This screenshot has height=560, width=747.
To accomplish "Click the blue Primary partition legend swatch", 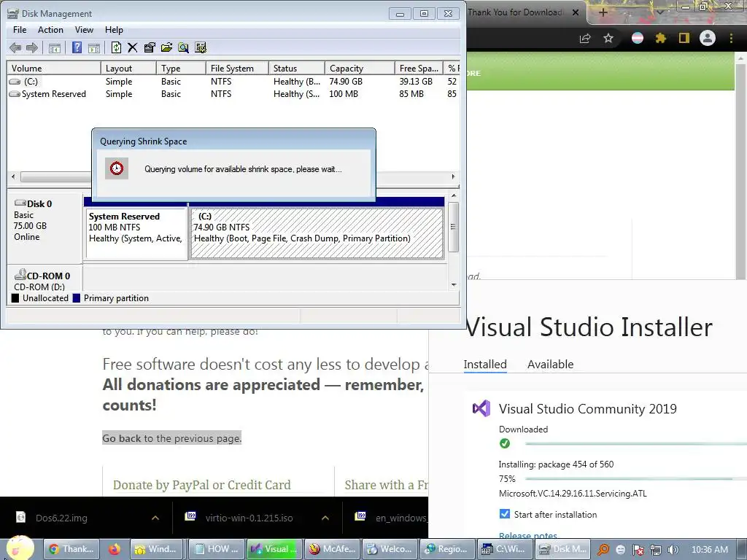I will pyautogui.click(x=77, y=298).
